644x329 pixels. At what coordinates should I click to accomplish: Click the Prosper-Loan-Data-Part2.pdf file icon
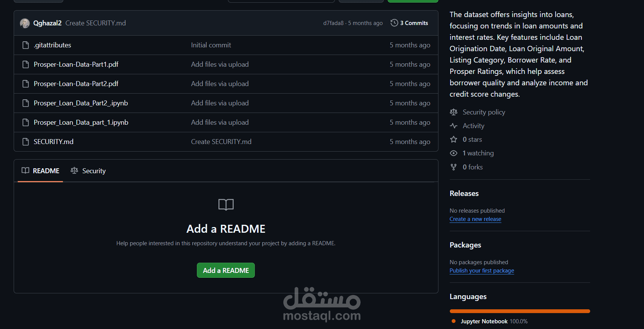click(x=26, y=84)
